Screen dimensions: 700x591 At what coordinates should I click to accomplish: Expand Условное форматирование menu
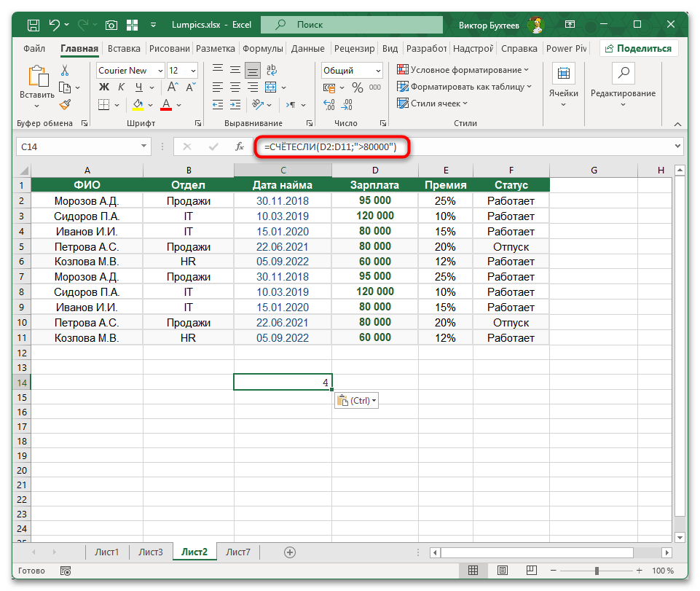tap(463, 70)
